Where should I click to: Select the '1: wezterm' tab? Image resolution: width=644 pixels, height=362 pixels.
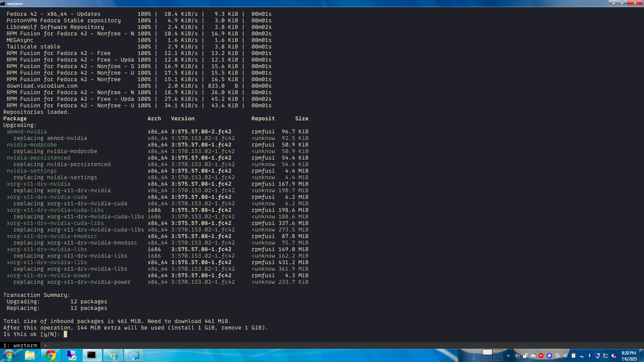click(20, 346)
